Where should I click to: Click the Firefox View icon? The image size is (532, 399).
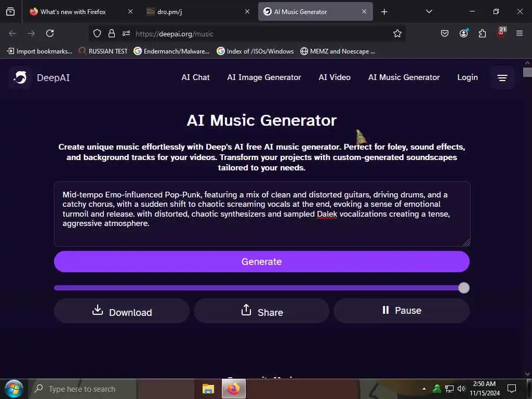10,12
